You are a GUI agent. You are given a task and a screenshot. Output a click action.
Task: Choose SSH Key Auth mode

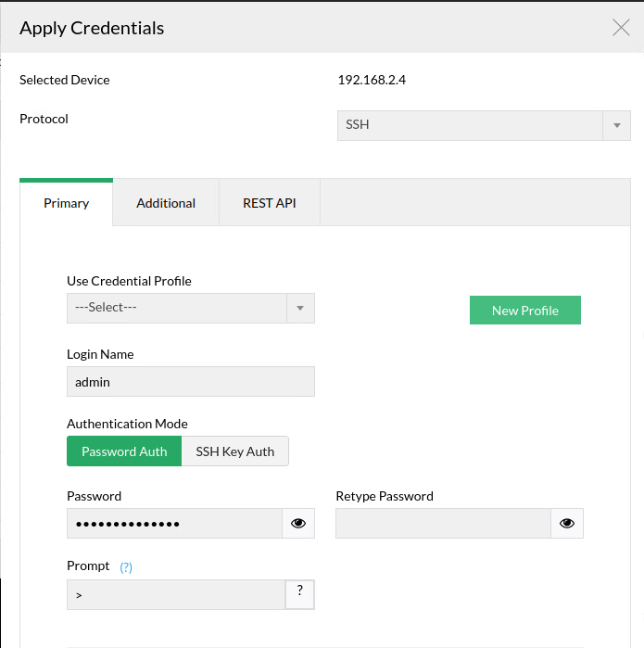coord(235,451)
